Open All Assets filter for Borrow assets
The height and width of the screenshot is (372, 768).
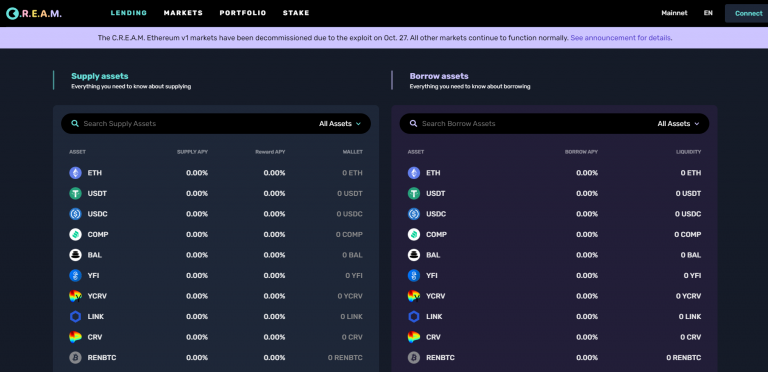(x=678, y=124)
